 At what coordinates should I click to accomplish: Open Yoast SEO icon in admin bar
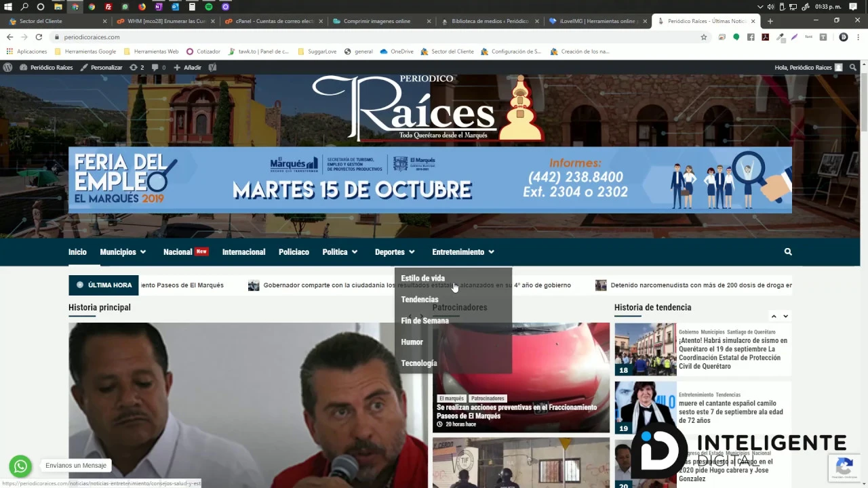coord(212,68)
